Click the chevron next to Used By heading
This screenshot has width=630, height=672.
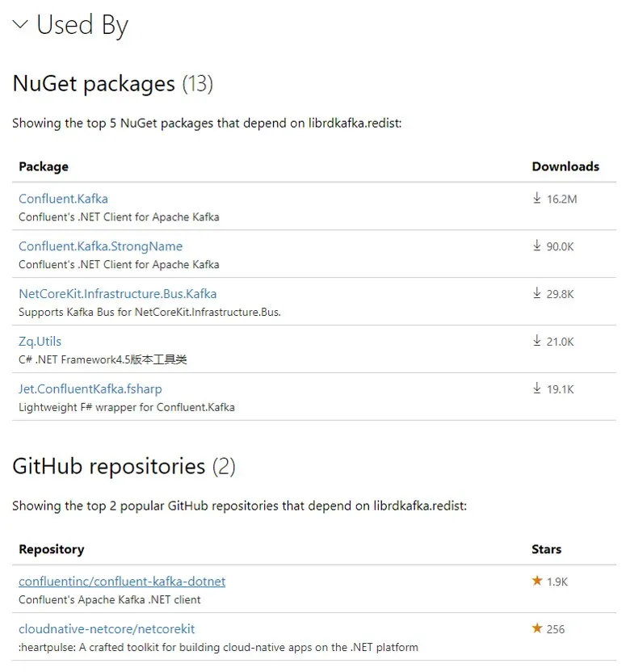pos(19,24)
